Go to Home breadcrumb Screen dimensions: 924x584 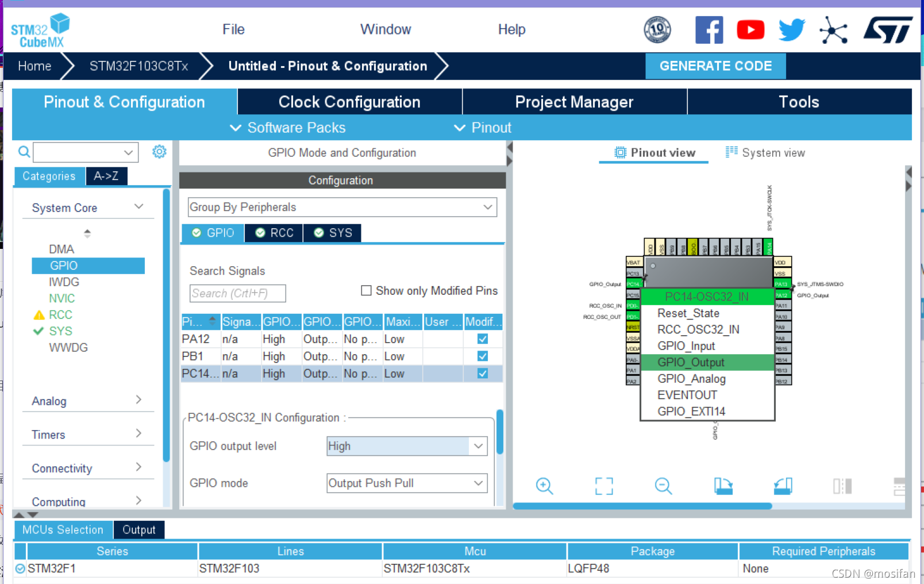[34, 66]
